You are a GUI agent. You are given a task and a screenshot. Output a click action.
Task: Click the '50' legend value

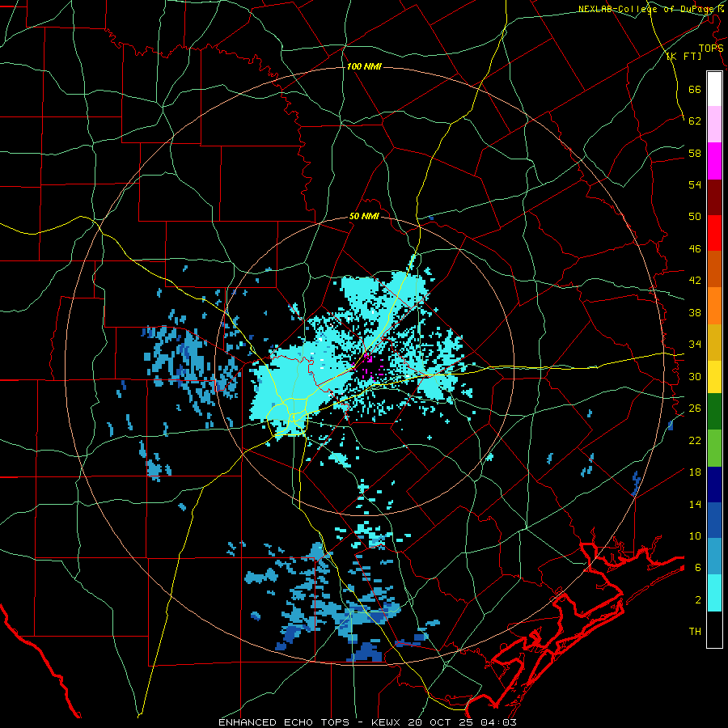(695, 217)
